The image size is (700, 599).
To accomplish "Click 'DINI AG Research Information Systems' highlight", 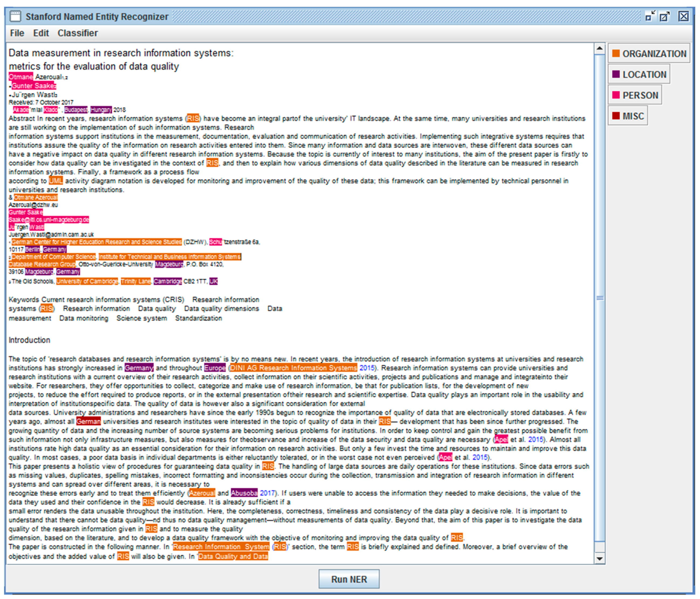I will (x=293, y=368).
